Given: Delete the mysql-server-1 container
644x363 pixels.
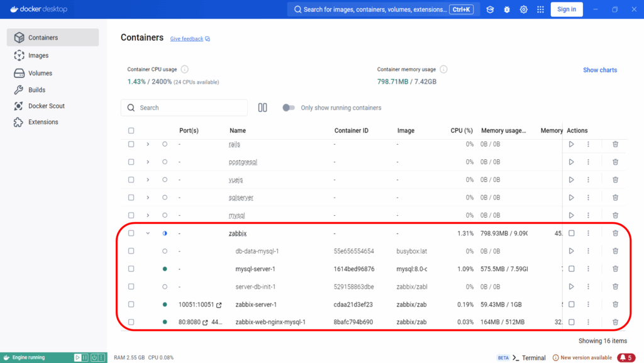Looking at the screenshot, I should 615,269.
